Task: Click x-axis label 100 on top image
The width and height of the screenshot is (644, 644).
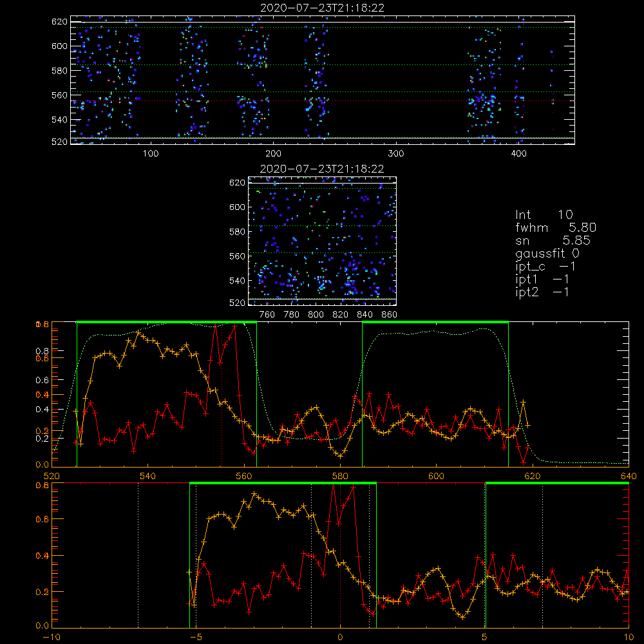Action: 151,154
